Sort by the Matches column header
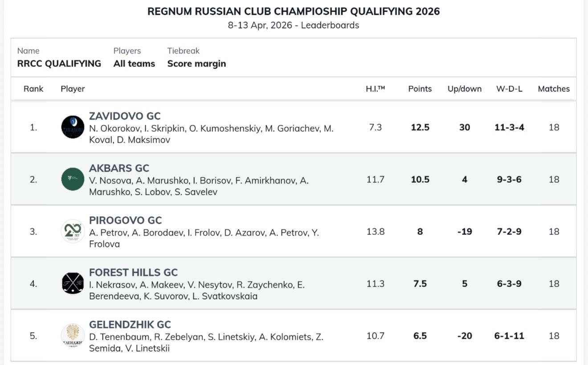The height and width of the screenshot is (365, 588). click(x=553, y=89)
